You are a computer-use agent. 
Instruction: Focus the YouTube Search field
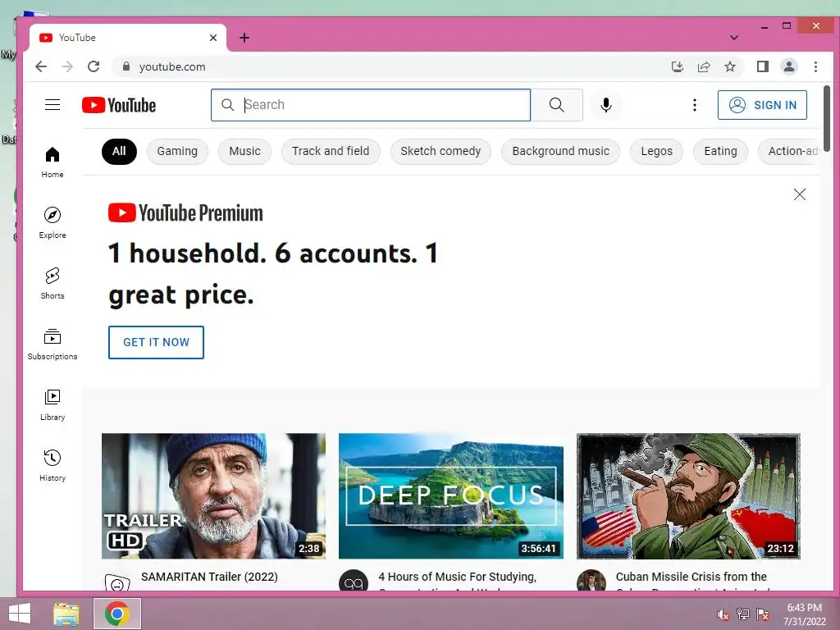[x=371, y=105]
